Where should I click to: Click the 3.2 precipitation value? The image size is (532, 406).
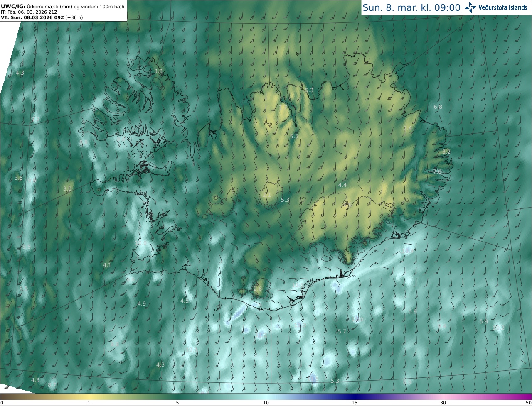click(446, 152)
